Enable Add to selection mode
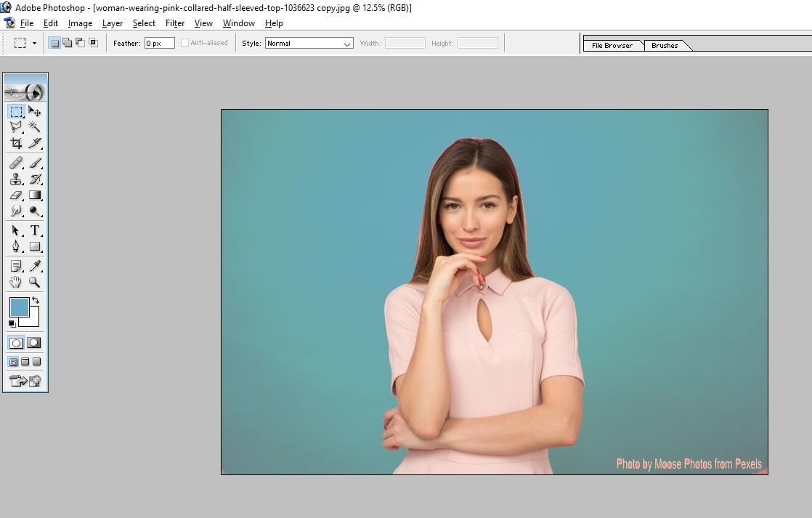The width and height of the screenshot is (812, 518). pos(67,43)
